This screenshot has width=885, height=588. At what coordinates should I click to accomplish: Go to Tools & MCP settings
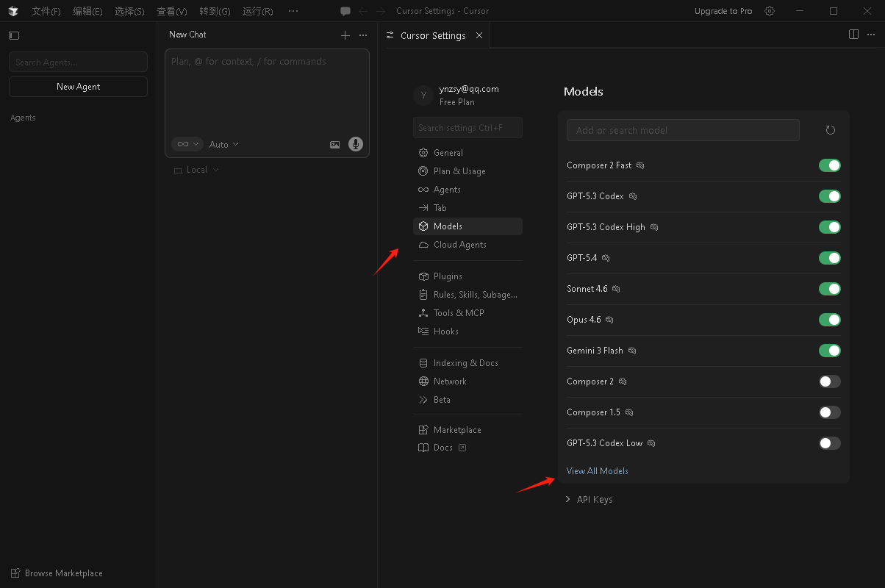point(459,313)
